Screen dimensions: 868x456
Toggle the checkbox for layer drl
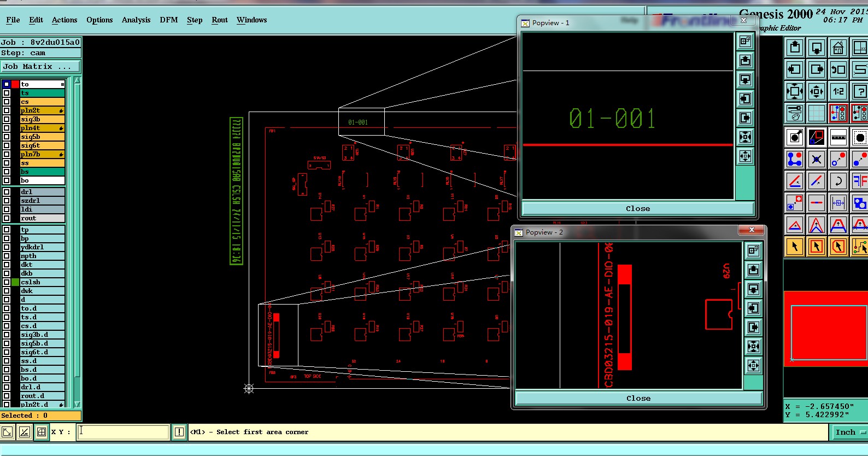click(x=7, y=192)
